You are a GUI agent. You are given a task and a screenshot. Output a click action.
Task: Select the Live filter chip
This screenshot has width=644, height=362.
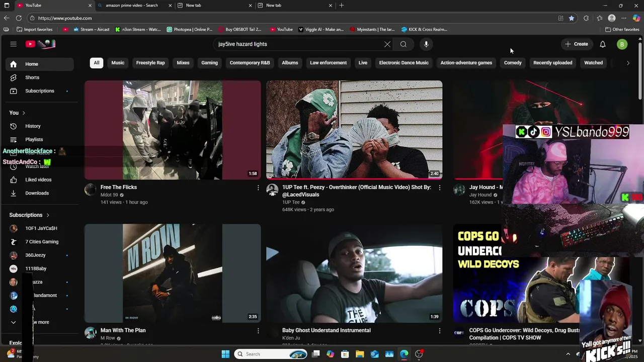pos(363,63)
